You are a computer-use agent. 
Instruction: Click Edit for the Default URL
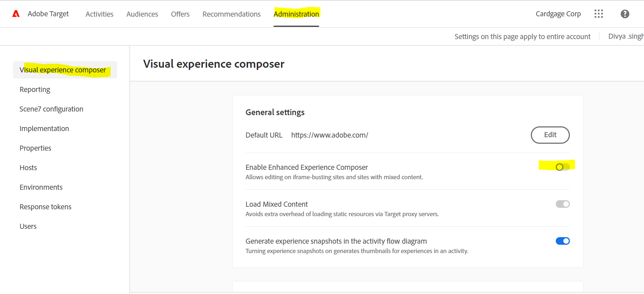[x=550, y=135]
